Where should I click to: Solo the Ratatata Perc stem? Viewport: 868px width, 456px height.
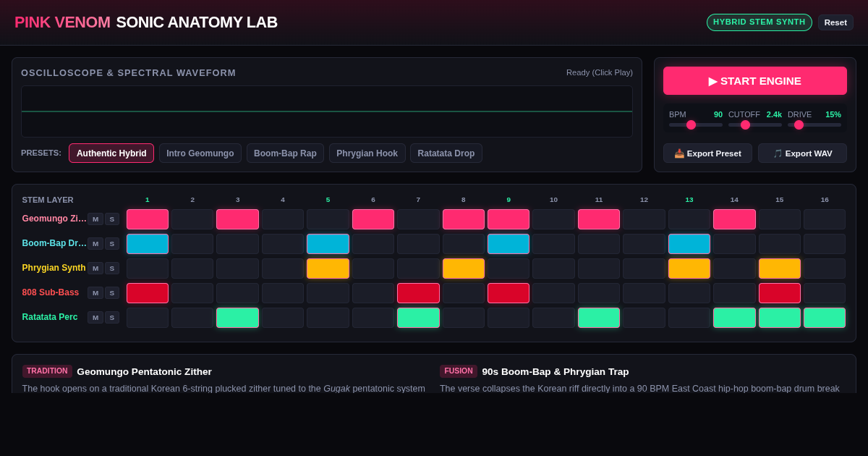[112, 317]
